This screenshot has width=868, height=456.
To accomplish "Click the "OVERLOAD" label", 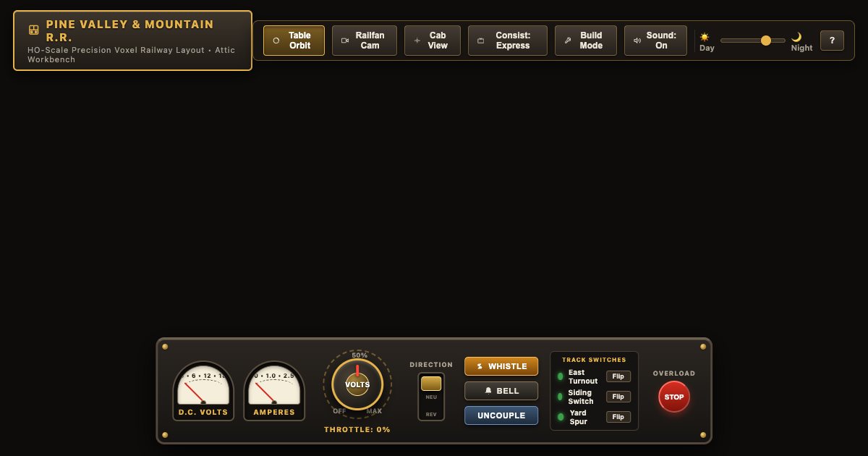I will point(674,373).
